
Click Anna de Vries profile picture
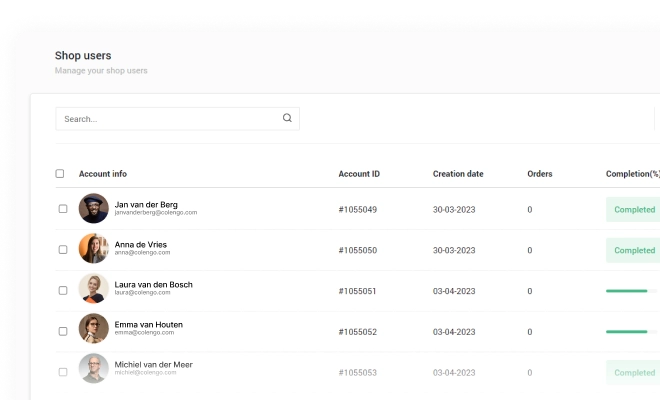(93, 248)
